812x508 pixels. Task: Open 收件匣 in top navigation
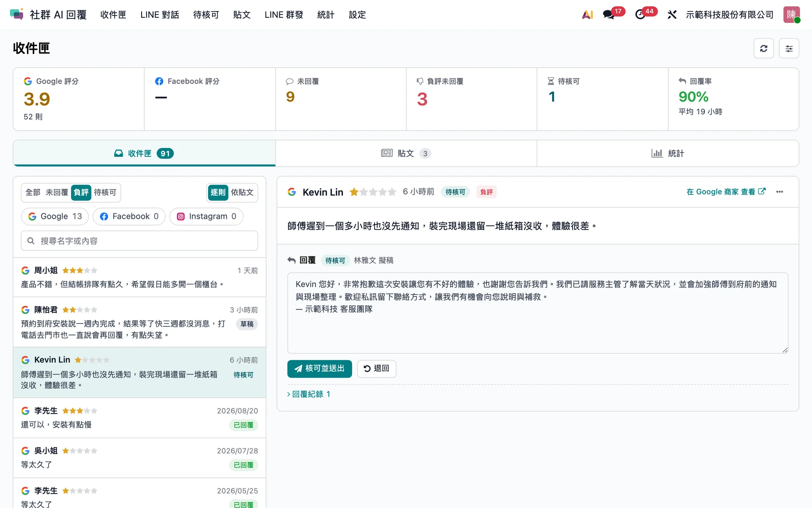coord(113,15)
